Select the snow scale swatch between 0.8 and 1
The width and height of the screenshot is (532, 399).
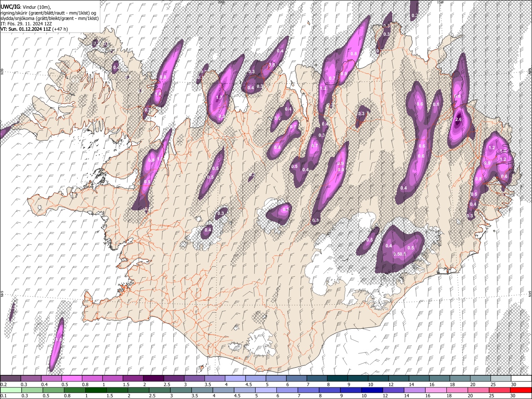coord(92,379)
